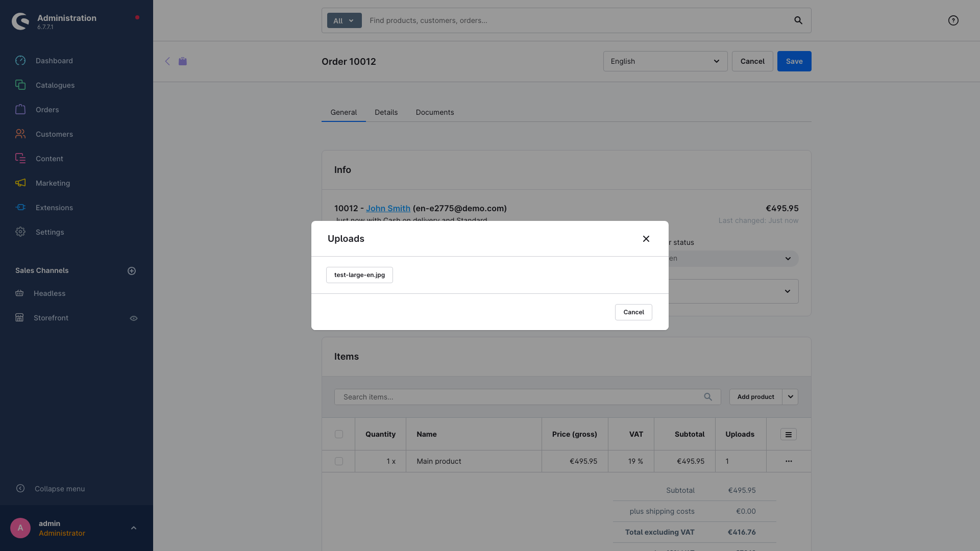The height and width of the screenshot is (551, 980).
Task: Add a sales channel with plus icon
Action: point(132,271)
